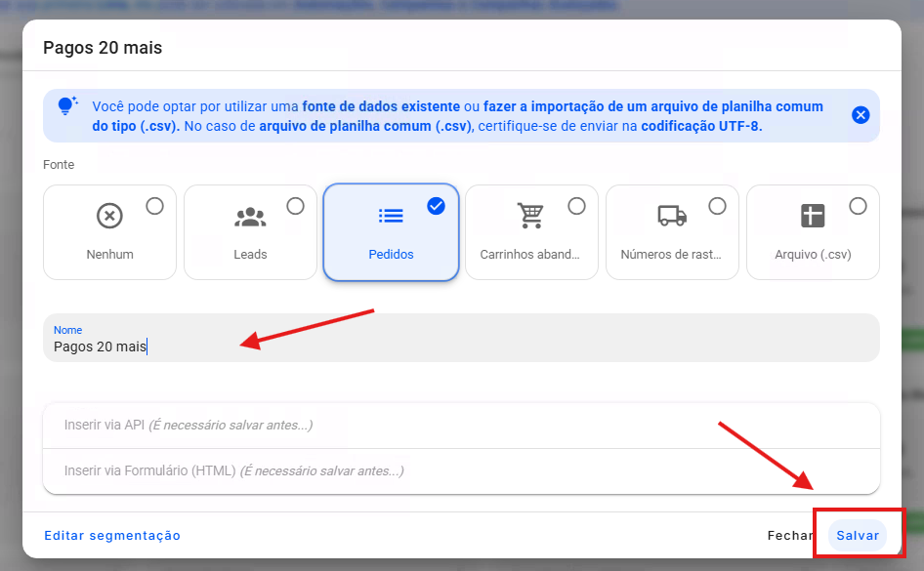Click the Números de rast... source label
Image resolution: width=924 pixels, height=571 pixels.
671,255
